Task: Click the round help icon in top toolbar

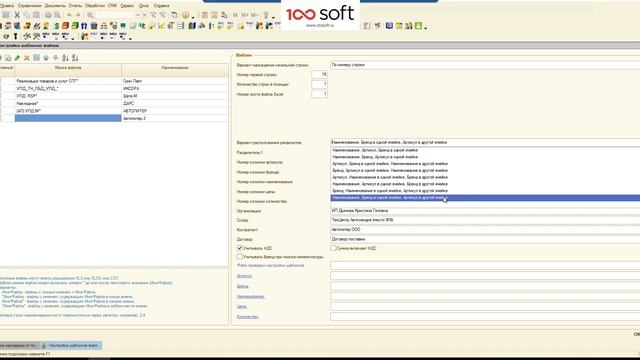Action: pyautogui.click(x=186, y=15)
